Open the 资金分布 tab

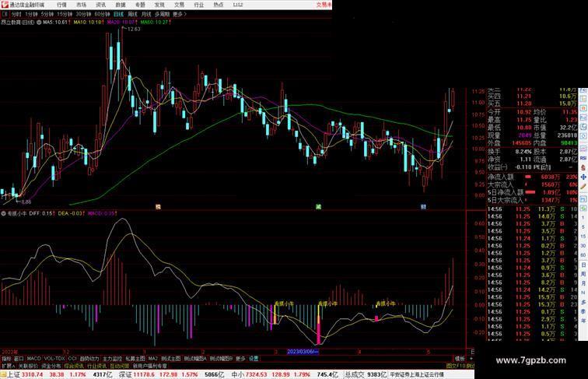click(51, 366)
